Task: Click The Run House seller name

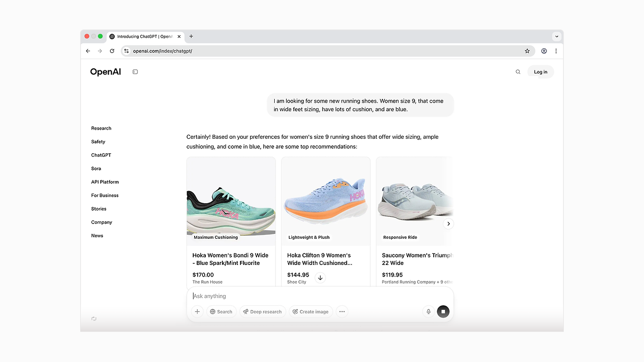Action: [207, 282]
